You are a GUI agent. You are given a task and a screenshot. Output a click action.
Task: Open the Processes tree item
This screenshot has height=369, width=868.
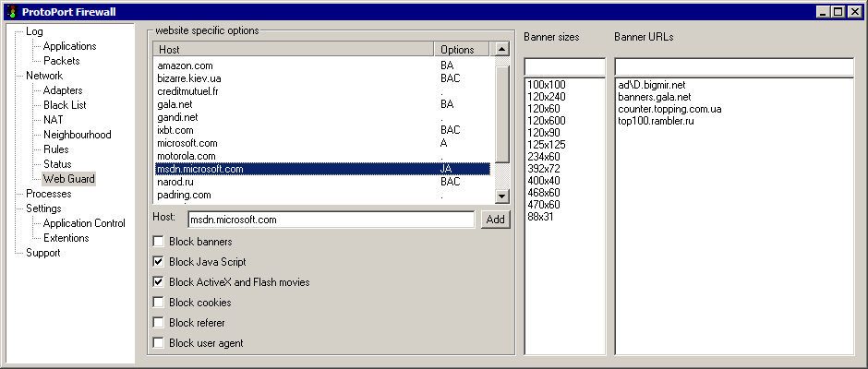point(48,194)
